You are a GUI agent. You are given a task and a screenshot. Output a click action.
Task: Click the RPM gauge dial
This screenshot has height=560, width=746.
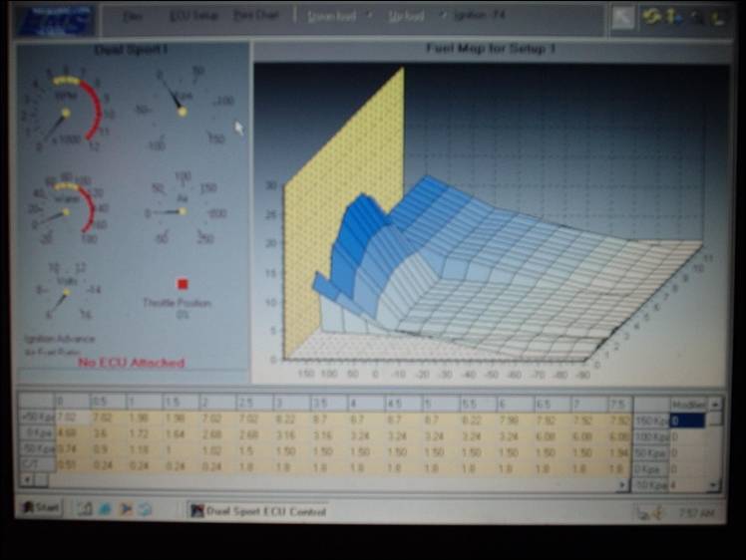[x=63, y=112]
